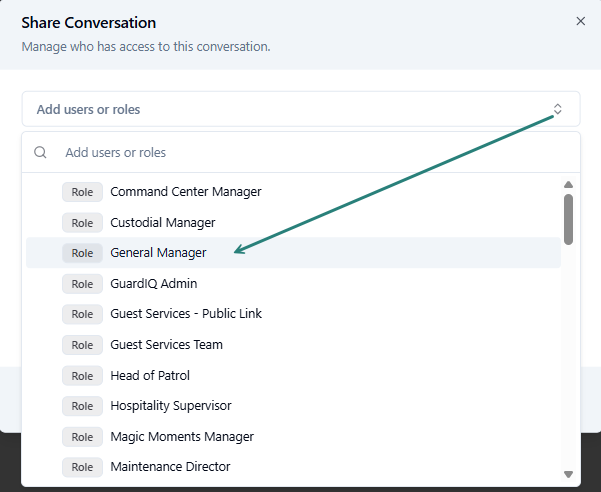Choose the Maintenance Director role

(170, 467)
